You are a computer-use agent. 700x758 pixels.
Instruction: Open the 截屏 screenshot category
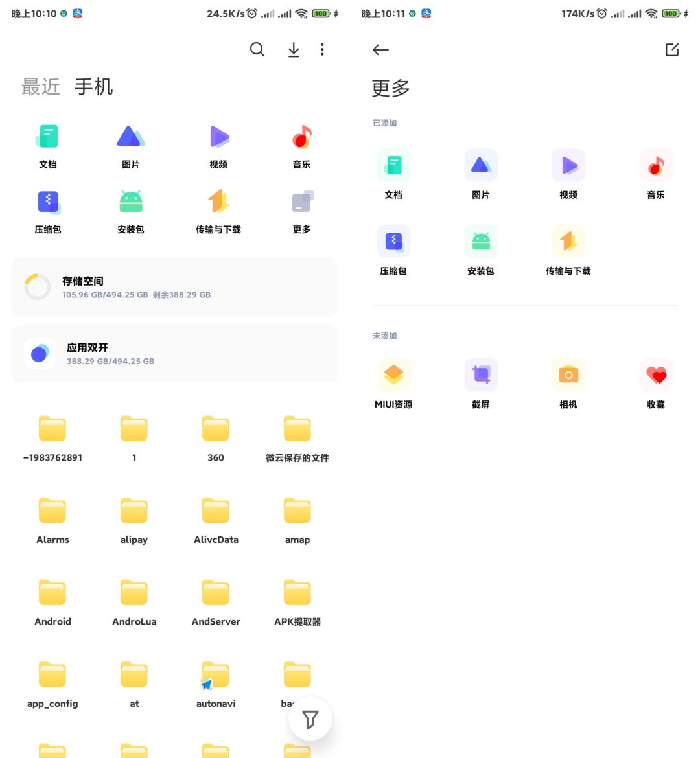[481, 384]
